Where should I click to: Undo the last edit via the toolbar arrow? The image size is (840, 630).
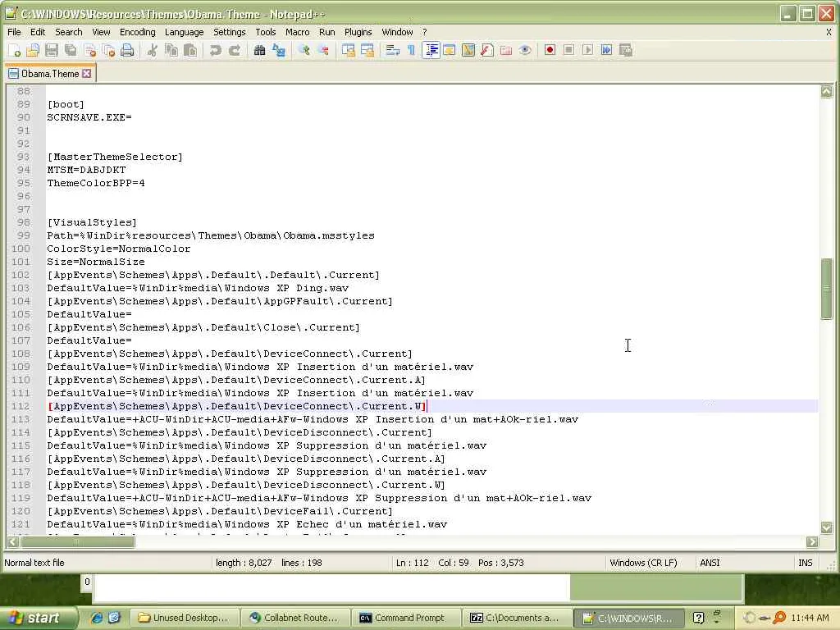[216, 50]
